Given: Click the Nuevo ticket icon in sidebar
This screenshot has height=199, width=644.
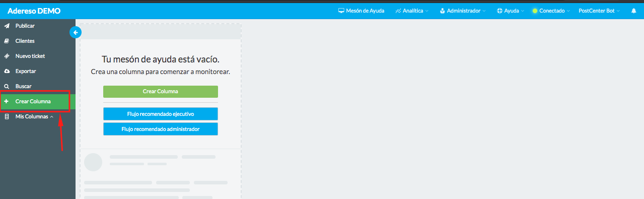Looking at the screenshot, I should [x=7, y=56].
